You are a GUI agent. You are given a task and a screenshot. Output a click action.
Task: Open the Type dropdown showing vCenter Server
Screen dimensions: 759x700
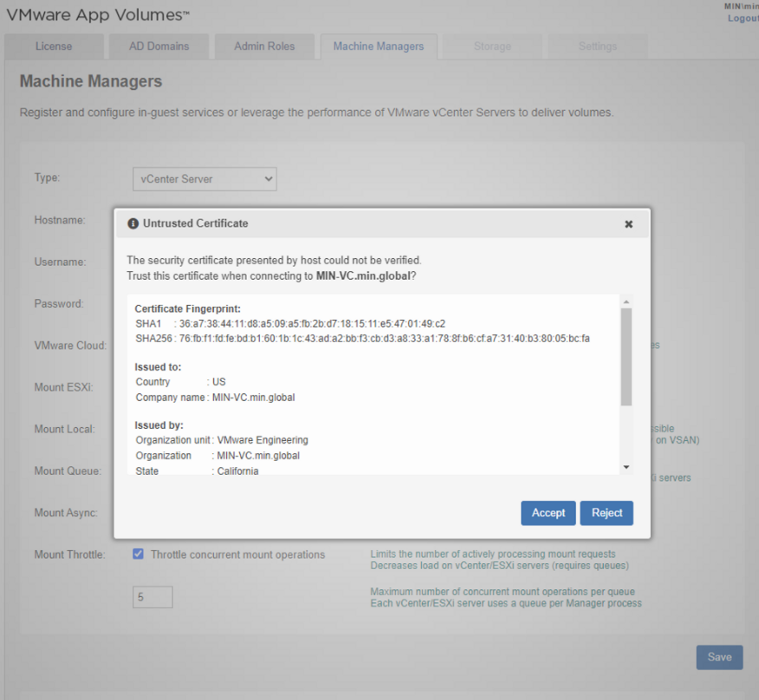(x=204, y=179)
